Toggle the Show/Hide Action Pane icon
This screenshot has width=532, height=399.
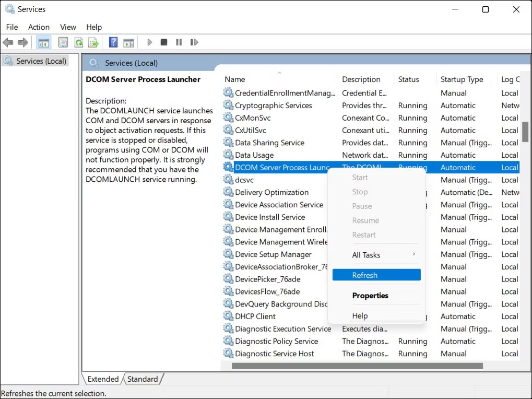pos(128,42)
